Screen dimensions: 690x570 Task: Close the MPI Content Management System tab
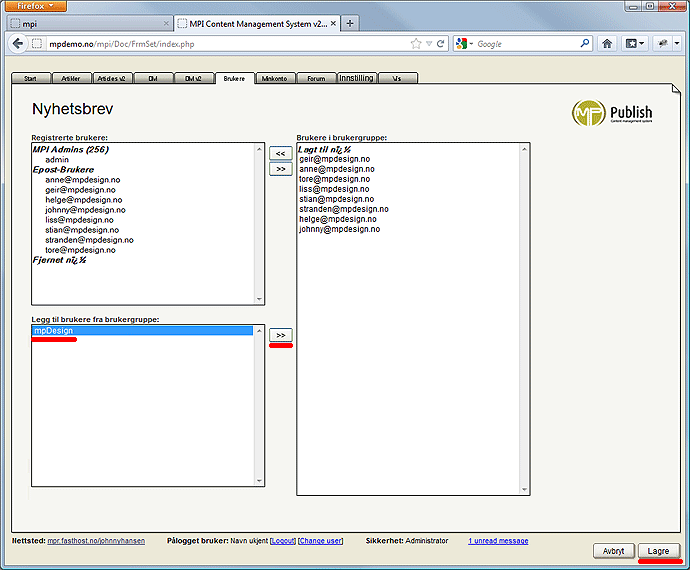coord(333,24)
